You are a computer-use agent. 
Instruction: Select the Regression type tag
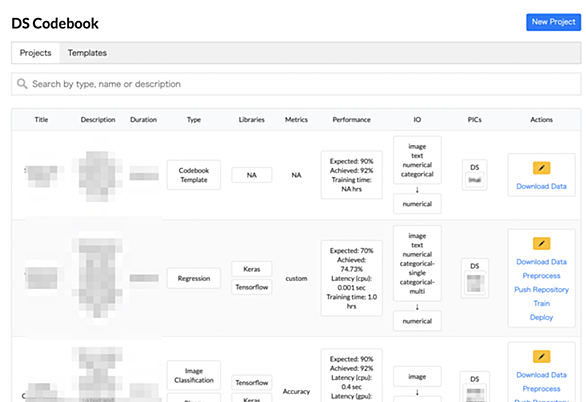tap(194, 278)
